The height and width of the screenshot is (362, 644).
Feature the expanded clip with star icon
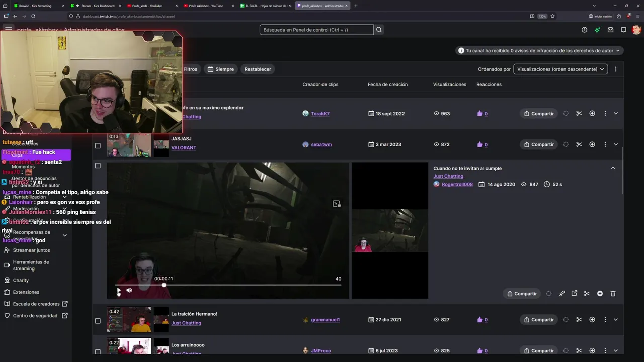600,294
